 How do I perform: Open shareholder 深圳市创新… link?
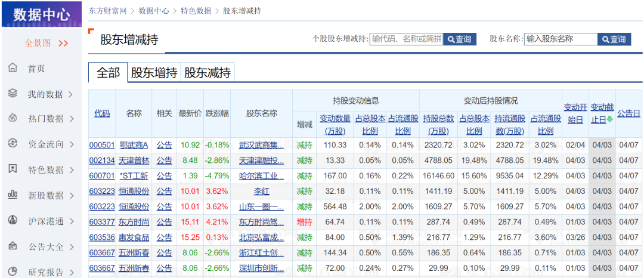click(262, 268)
